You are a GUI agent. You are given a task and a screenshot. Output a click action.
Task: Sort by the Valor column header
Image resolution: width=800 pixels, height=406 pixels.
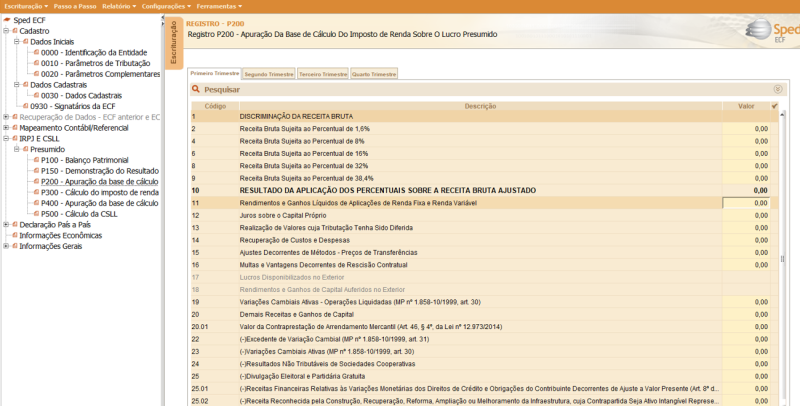[746, 106]
